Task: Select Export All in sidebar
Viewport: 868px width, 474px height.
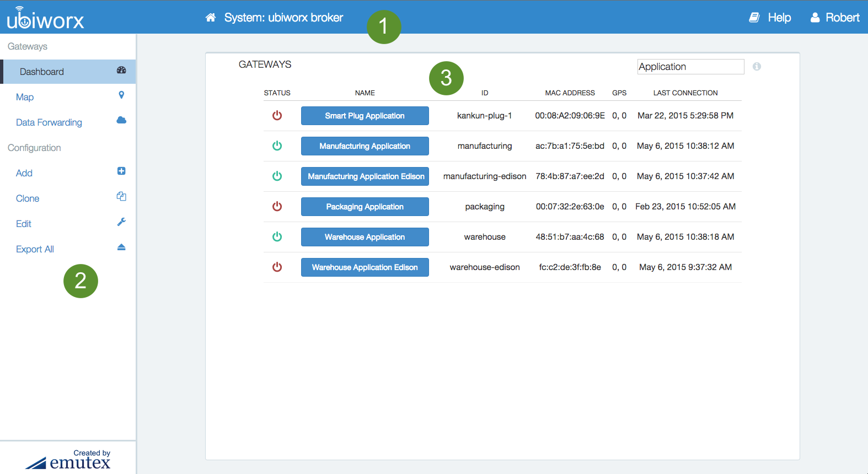Action: coord(69,249)
